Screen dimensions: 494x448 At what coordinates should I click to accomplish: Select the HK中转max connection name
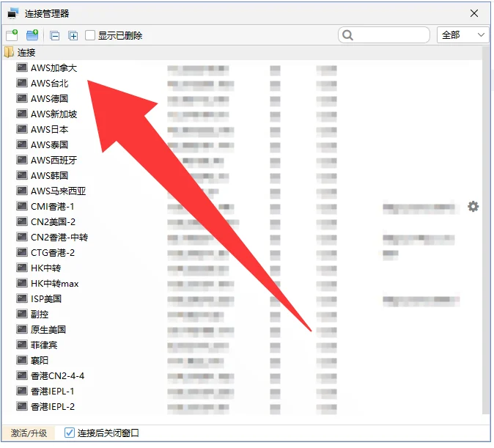click(x=55, y=284)
